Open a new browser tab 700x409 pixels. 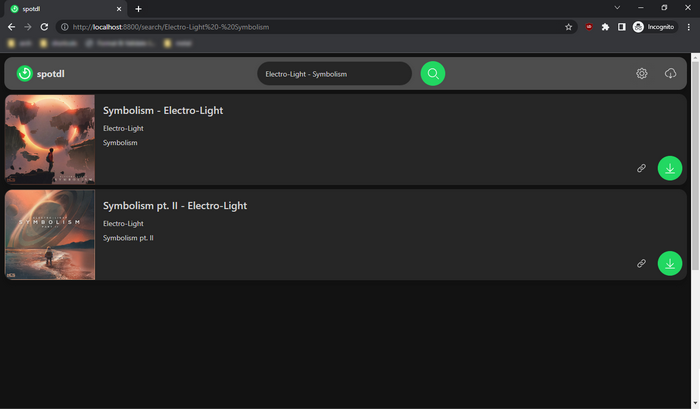pos(138,9)
